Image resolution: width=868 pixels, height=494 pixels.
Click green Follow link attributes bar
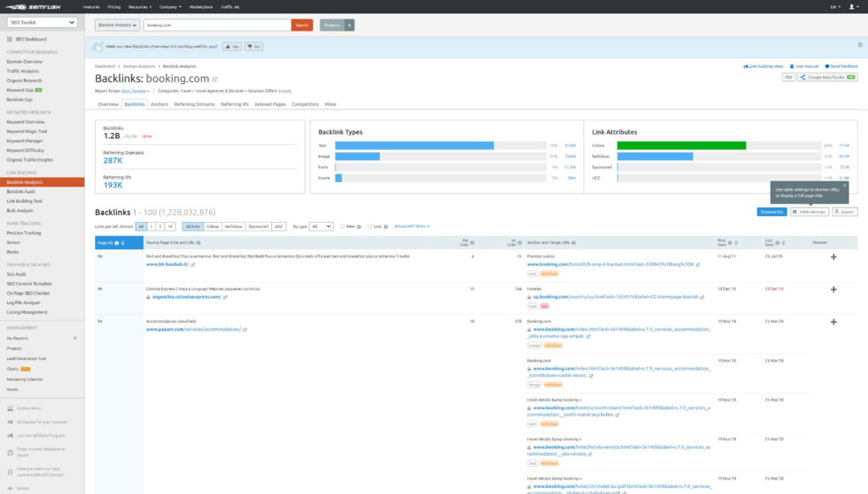(682, 146)
